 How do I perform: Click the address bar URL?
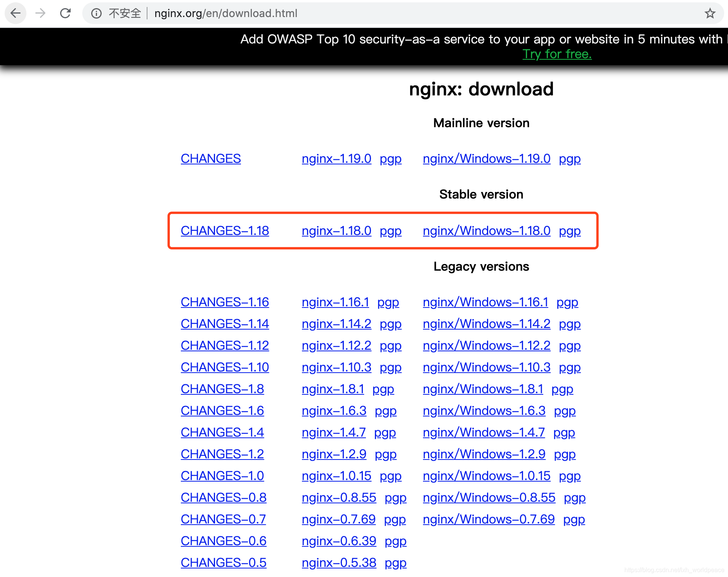(226, 13)
